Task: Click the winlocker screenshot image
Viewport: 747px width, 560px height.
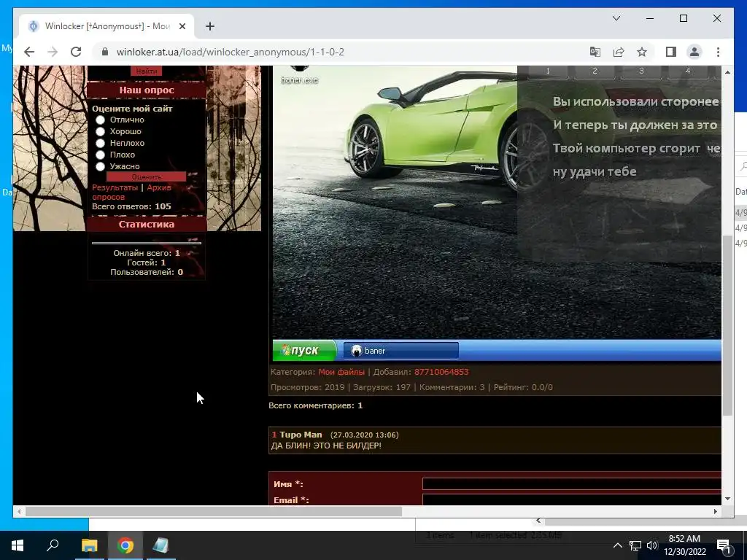Action: click(x=496, y=214)
